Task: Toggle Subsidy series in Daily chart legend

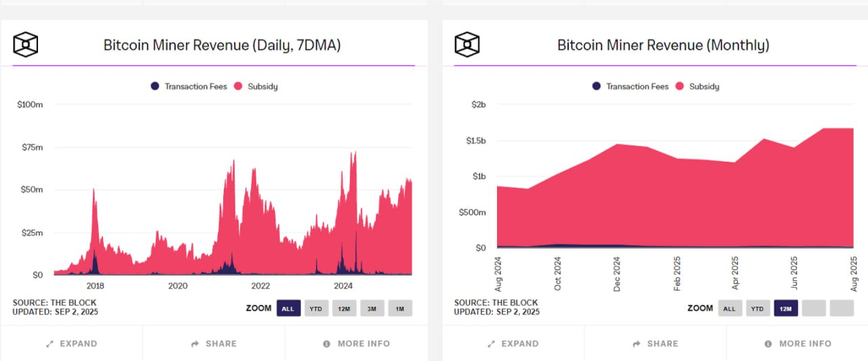Action: click(x=256, y=86)
